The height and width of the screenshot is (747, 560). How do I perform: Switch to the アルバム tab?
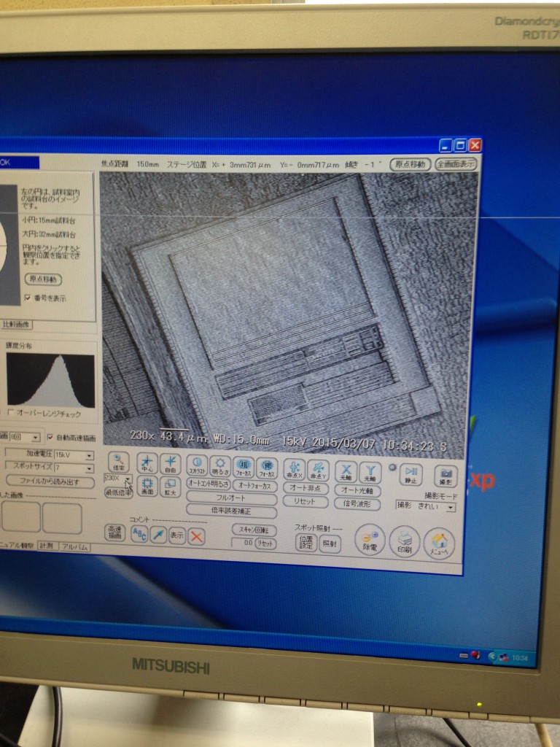click(x=74, y=547)
